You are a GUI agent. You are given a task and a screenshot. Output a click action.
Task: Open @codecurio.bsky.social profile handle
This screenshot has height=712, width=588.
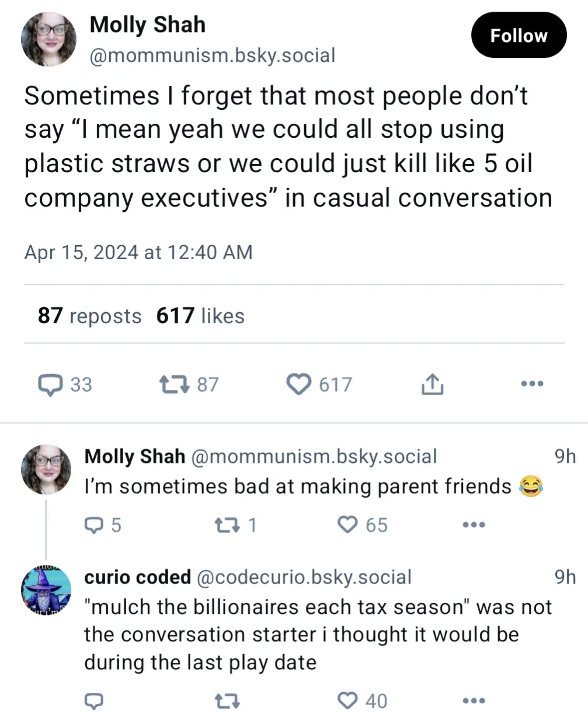tap(304, 577)
